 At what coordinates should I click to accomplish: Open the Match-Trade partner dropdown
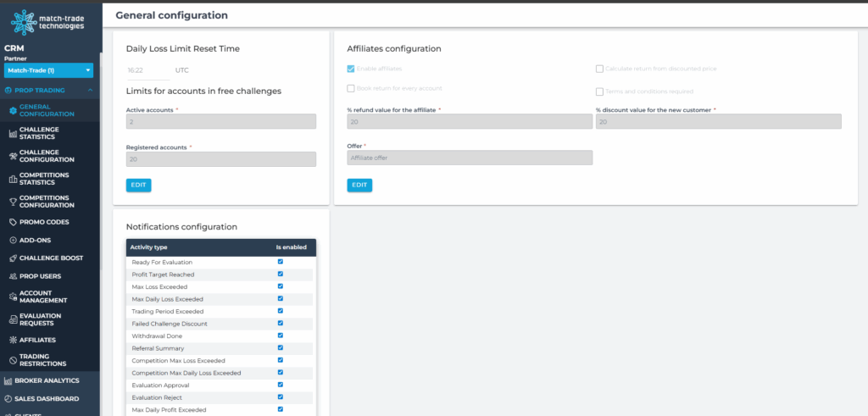[x=48, y=70]
